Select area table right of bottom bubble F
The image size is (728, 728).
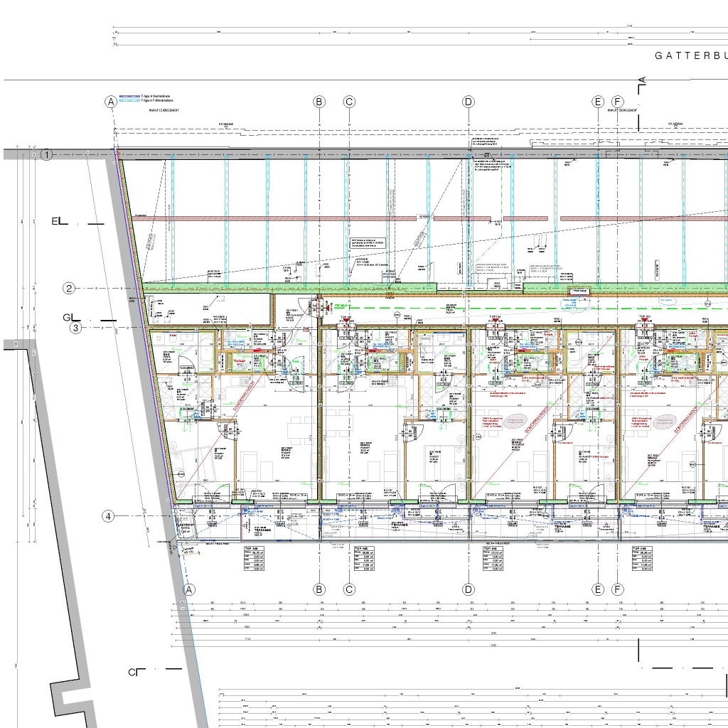pos(642,558)
